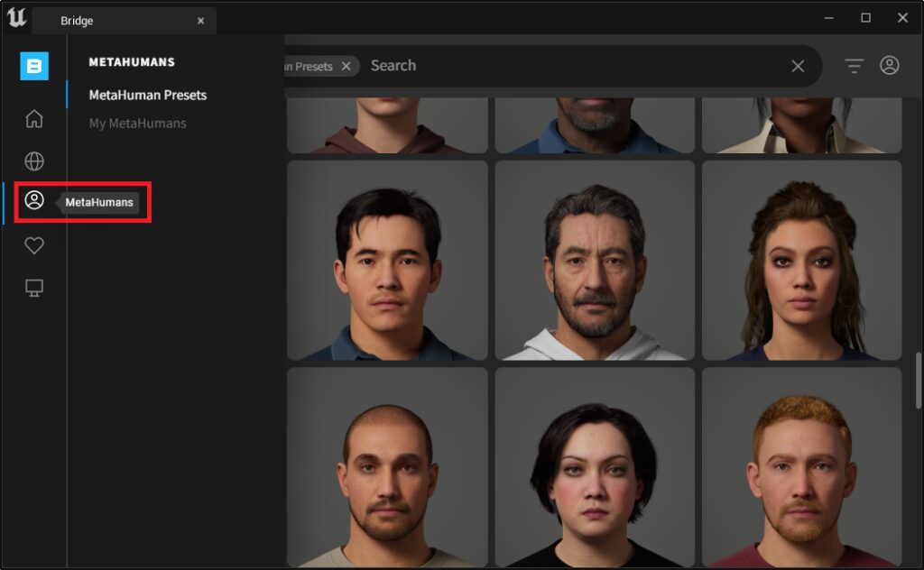
Task: Select the black-haired man in blue shirt
Action: pos(387,261)
